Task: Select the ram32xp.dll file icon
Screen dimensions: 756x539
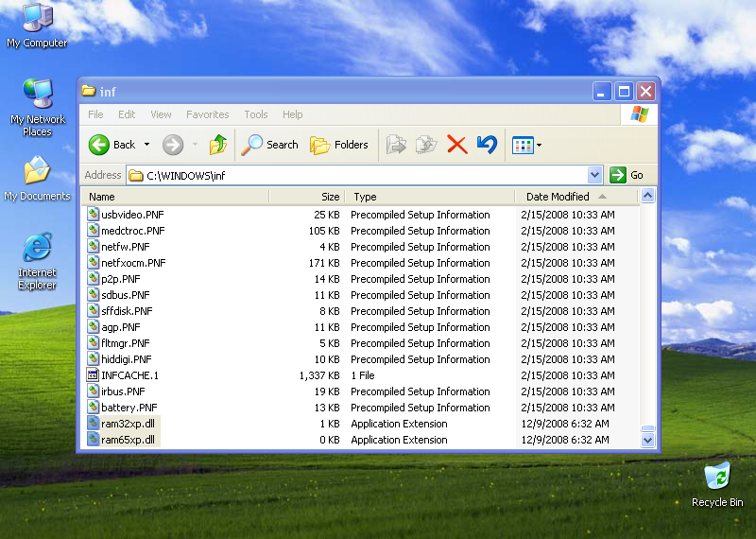Action: [x=93, y=424]
